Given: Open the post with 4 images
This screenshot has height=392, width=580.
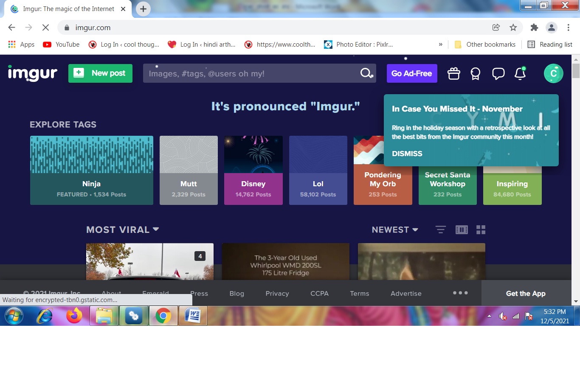Looking at the screenshot, I should point(150,261).
